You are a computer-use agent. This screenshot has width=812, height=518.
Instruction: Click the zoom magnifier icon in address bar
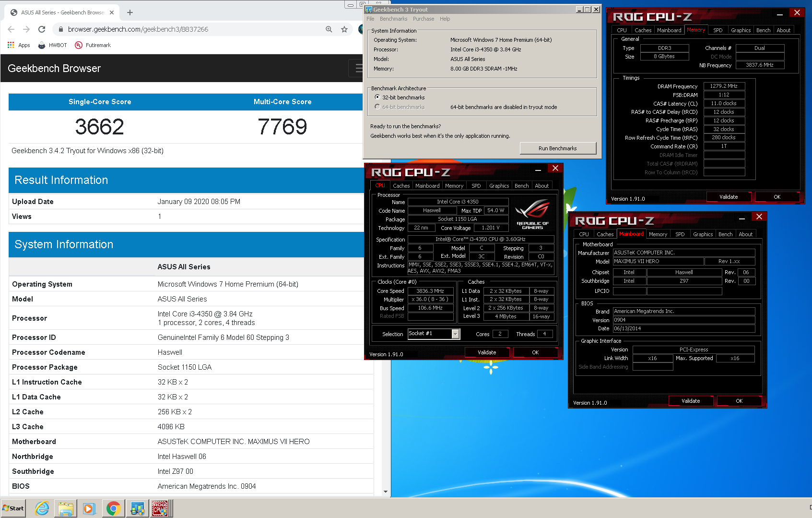329,29
